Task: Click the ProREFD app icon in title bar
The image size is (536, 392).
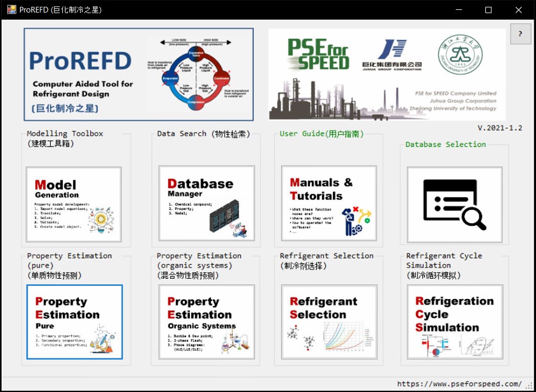Action: pos(11,9)
